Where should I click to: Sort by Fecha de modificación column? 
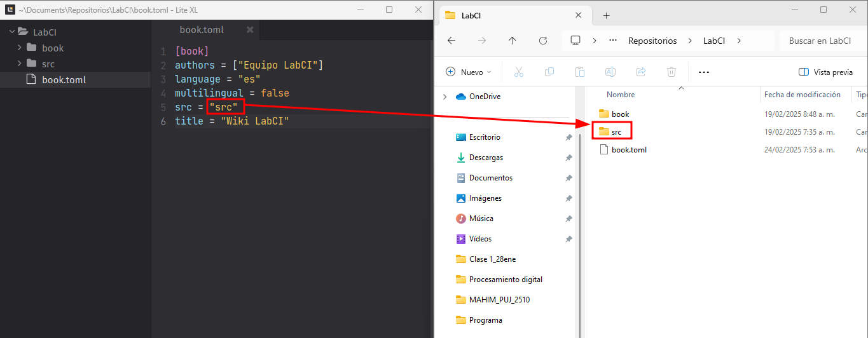pos(803,94)
